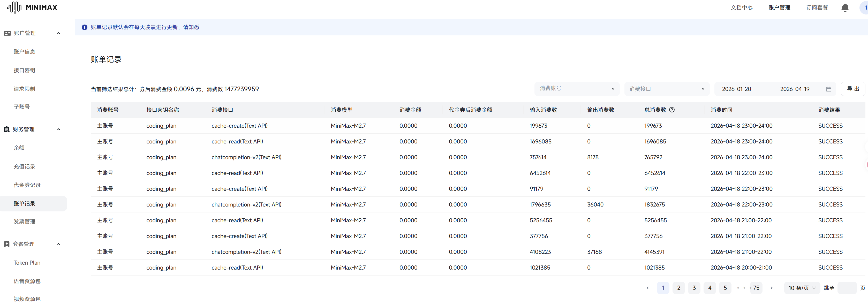The width and height of the screenshot is (868, 306).
Task: Click the 导出 export button
Action: [853, 89]
